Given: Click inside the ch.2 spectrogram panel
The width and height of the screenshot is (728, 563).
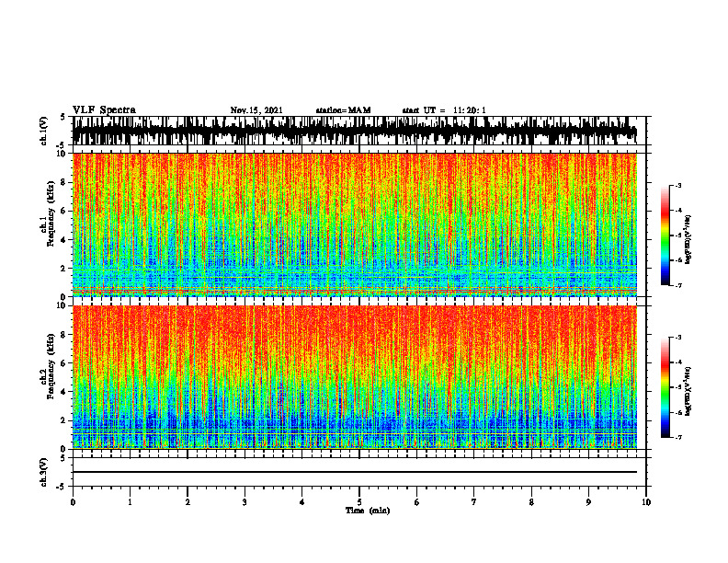Looking at the screenshot, I should pyautogui.click(x=355, y=377).
